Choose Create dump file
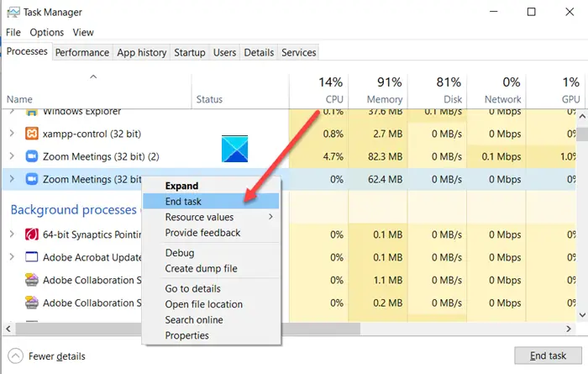 [x=211, y=269]
